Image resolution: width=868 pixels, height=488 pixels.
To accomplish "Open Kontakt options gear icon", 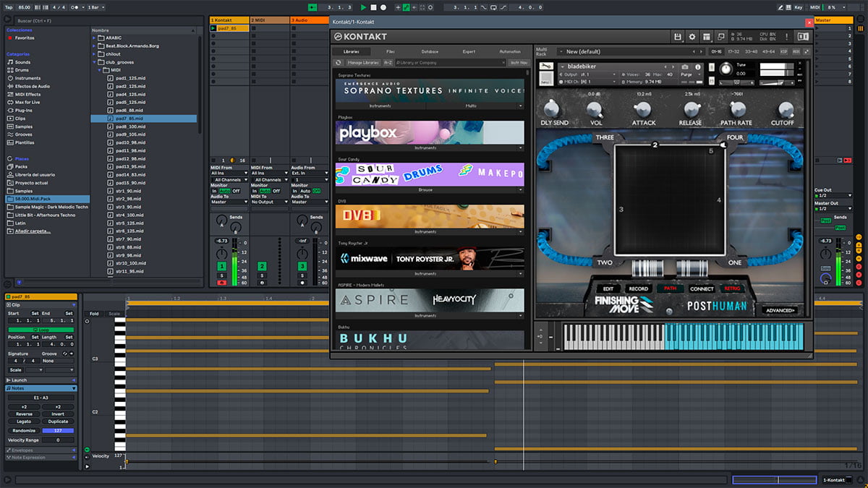I will click(692, 36).
